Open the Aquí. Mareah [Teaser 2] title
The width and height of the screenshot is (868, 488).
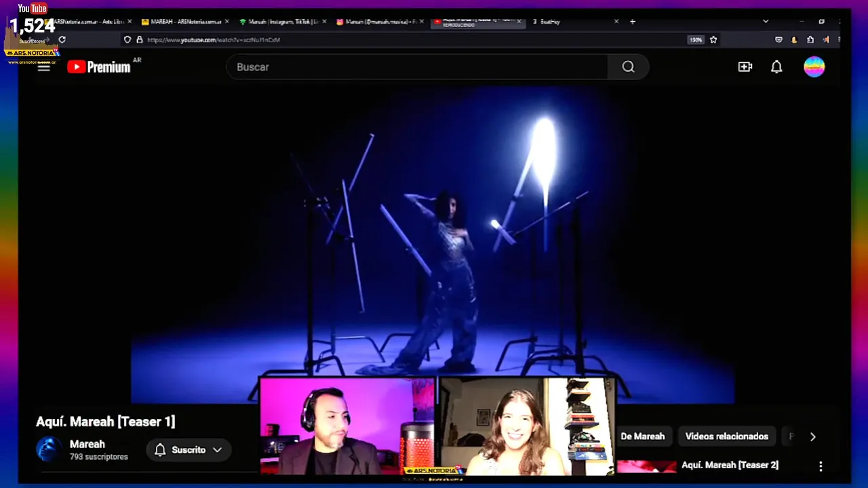[x=730, y=465]
